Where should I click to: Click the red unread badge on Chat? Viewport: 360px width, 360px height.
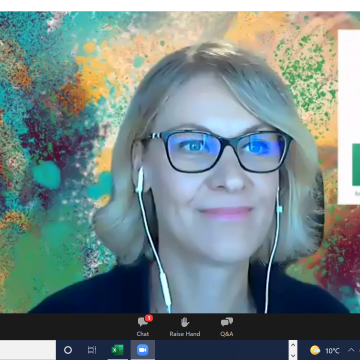click(x=149, y=318)
